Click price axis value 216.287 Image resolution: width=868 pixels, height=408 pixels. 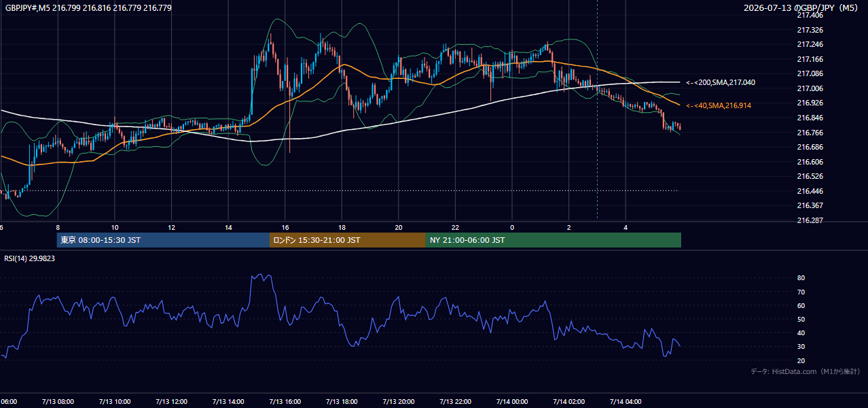coord(810,220)
